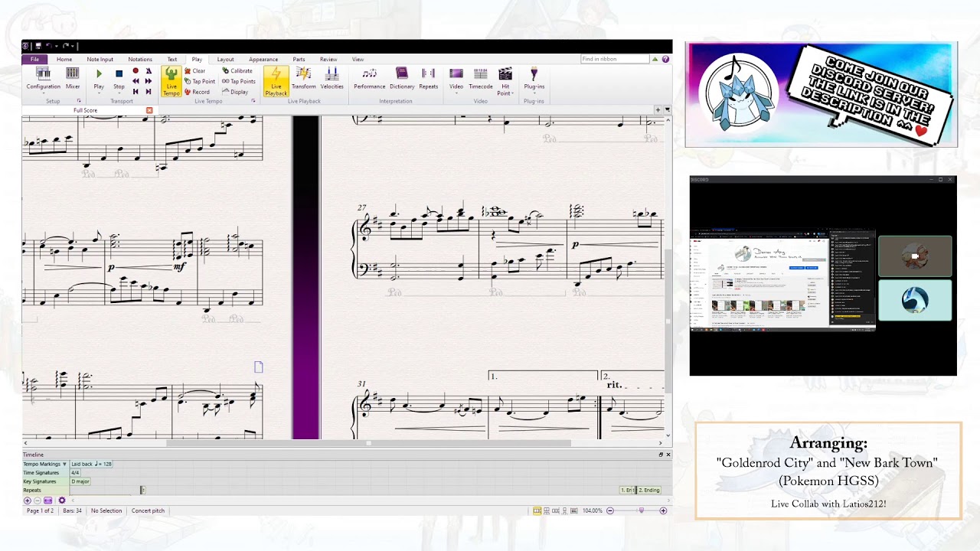Open Performance interpretation settings

(369, 78)
